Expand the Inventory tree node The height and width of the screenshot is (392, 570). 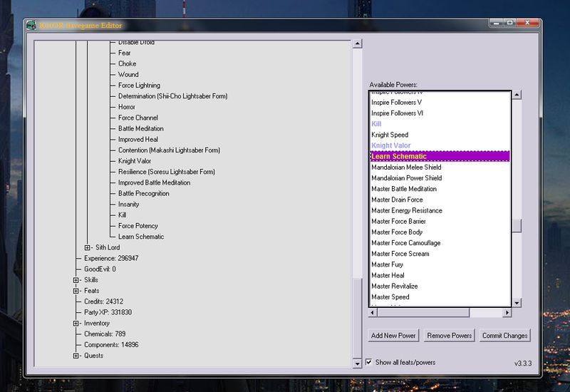tap(76, 324)
